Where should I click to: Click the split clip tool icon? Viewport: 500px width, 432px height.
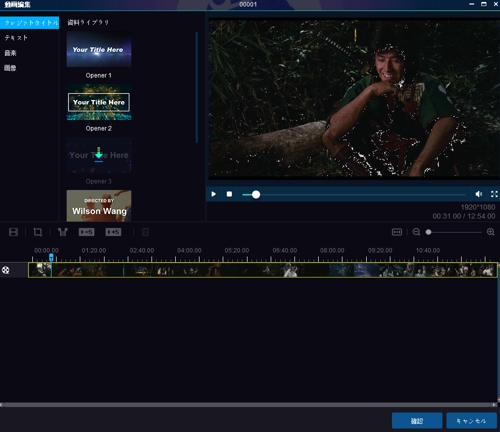pos(13,232)
